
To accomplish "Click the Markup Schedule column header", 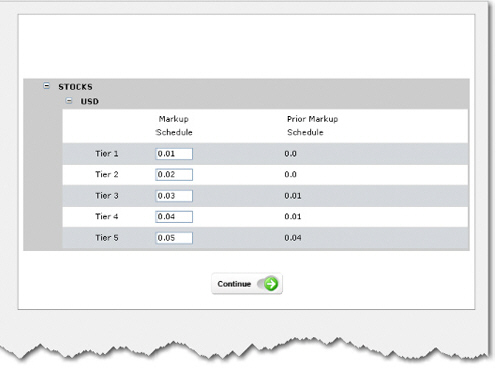I will point(174,126).
